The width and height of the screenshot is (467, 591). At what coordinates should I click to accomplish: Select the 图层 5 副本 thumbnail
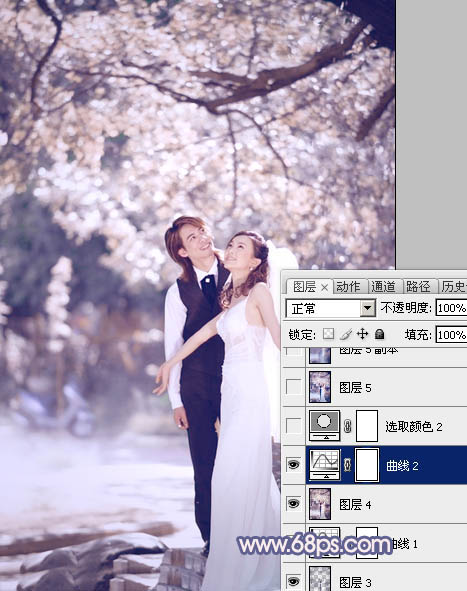tap(320, 355)
